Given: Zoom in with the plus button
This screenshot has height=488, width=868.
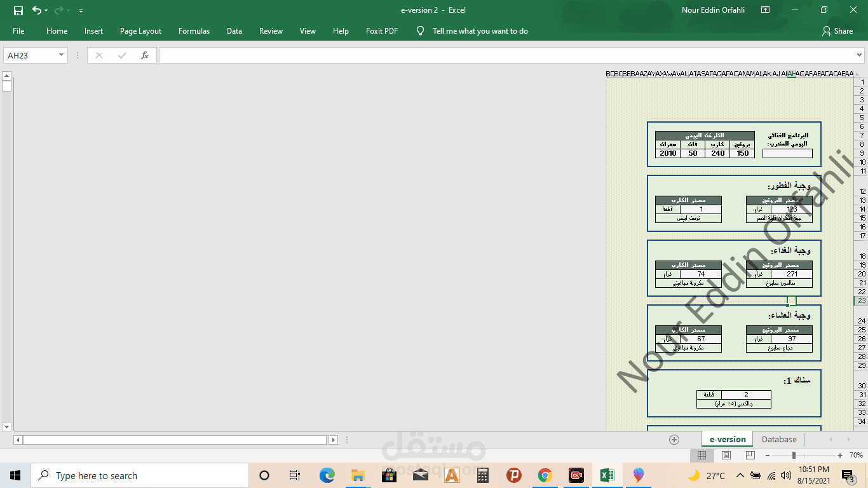Looking at the screenshot, I should pyautogui.click(x=840, y=456).
